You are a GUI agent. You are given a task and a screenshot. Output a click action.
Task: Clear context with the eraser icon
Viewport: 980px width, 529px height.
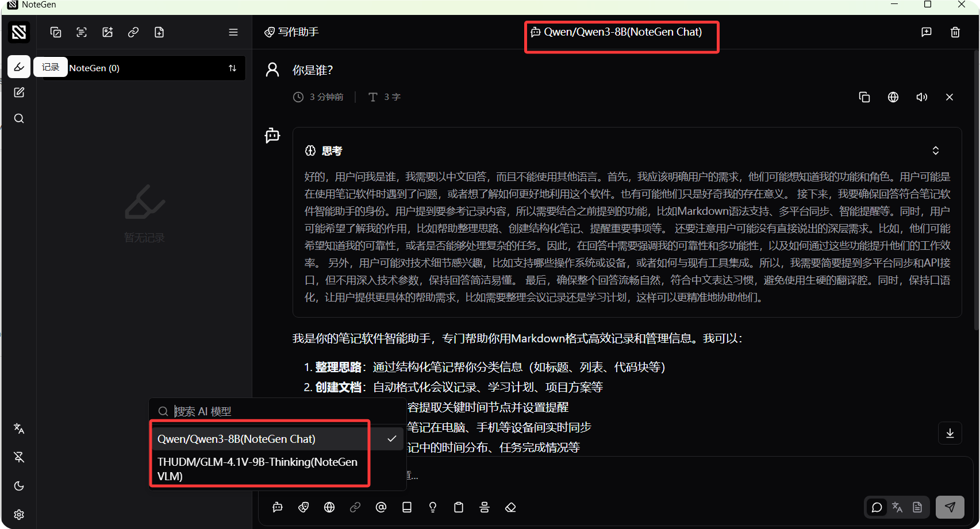pyautogui.click(x=510, y=507)
